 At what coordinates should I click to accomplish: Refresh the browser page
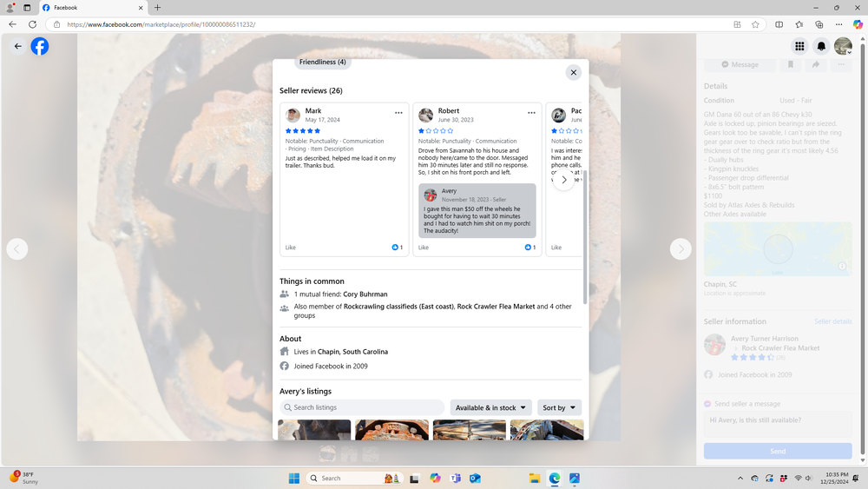tap(33, 24)
